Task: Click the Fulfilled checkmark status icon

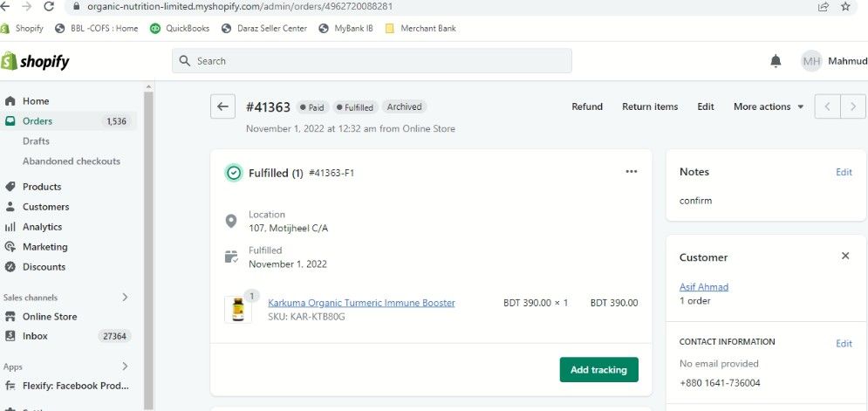Action: click(234, 173)
